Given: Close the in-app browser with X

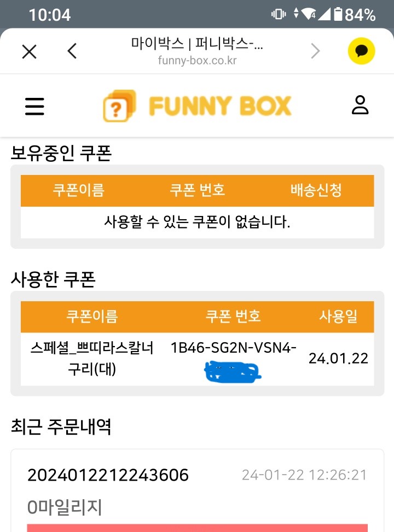Looking at the screenshot, I should coord(29,51).
